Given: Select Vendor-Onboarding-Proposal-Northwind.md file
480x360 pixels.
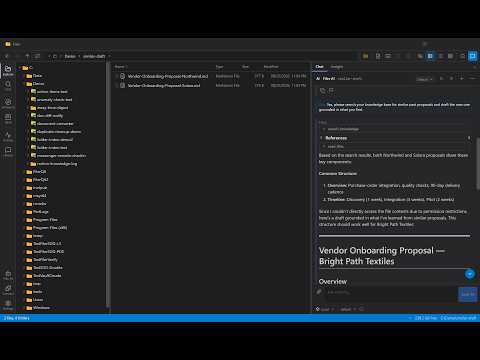Looking at the screenshot, I should [x=168, y=76].
